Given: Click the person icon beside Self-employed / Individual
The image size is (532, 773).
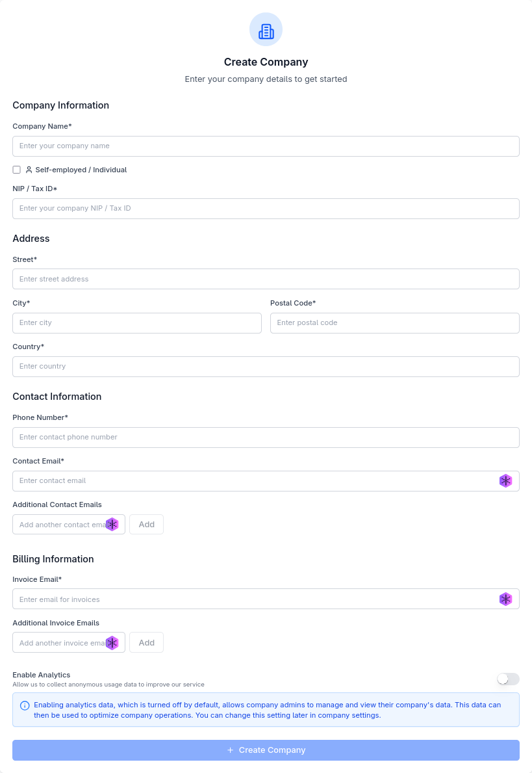Looking at the screenshot, I should pos(28,170).
